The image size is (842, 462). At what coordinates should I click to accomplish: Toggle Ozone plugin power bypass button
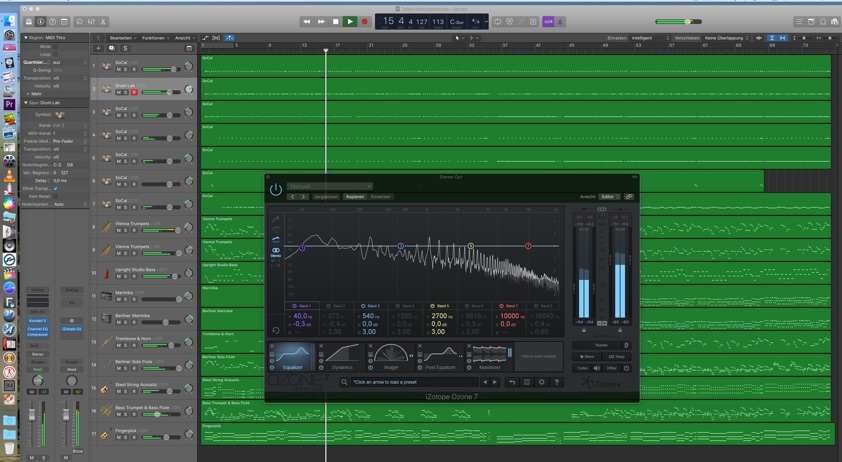[x=275, y=190]
